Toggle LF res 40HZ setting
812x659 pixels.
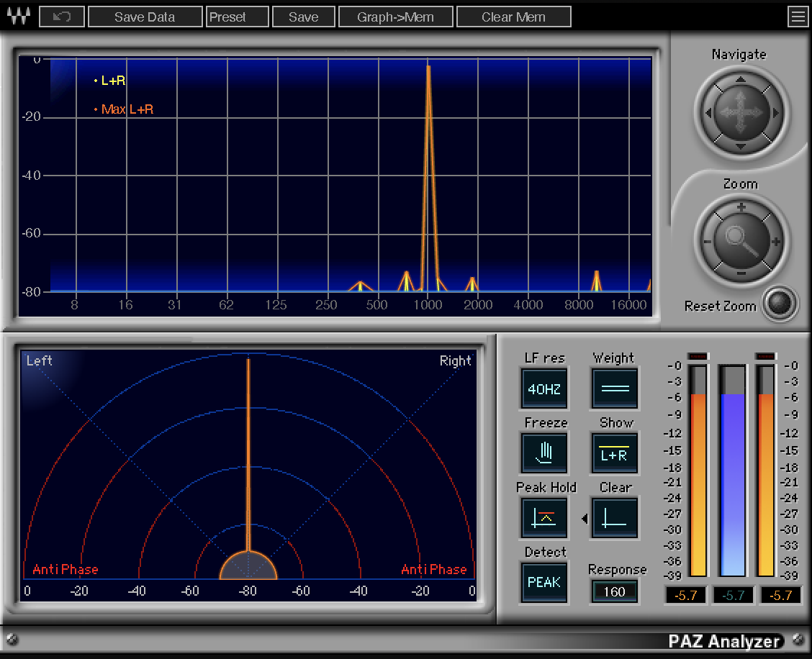pos(544,388)
